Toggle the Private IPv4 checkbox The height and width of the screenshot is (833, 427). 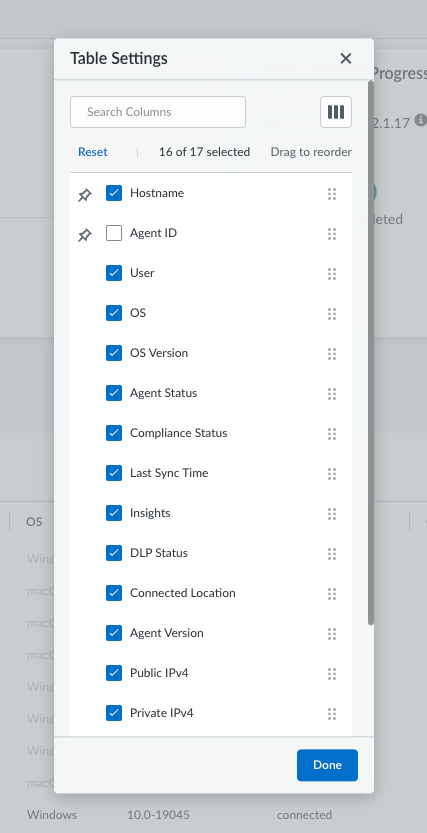tap(114, 713)
